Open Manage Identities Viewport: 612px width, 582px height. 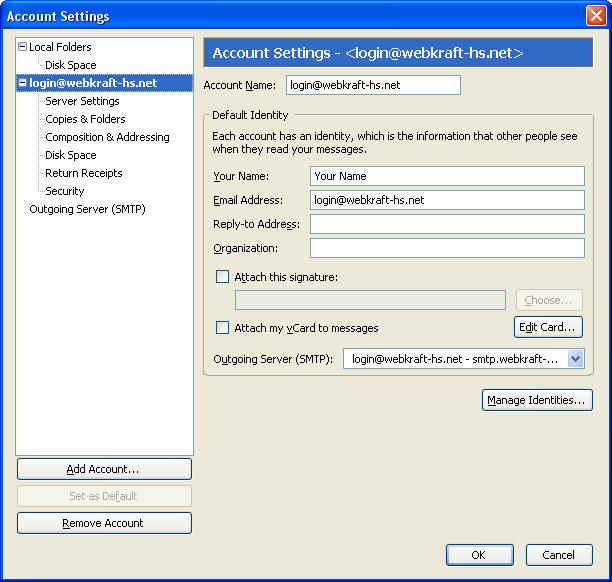(537, 400)
